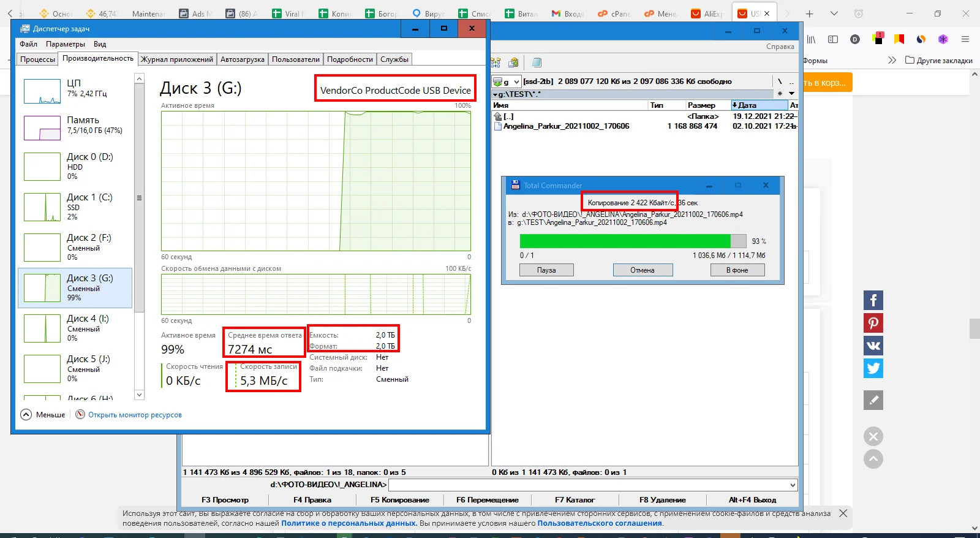Open Пользовательского соглашения link
This screenshot has width=980, height=538.
point(600,523)
